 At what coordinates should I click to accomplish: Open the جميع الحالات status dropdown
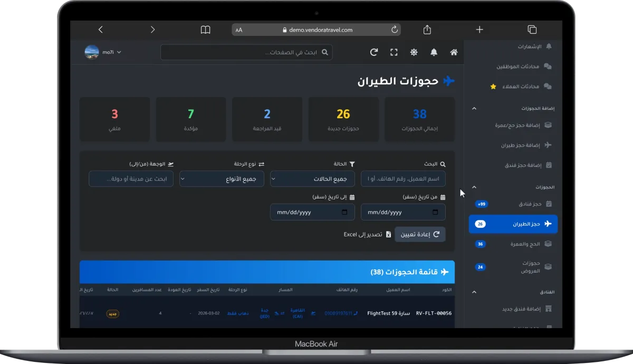pos(312,179)
